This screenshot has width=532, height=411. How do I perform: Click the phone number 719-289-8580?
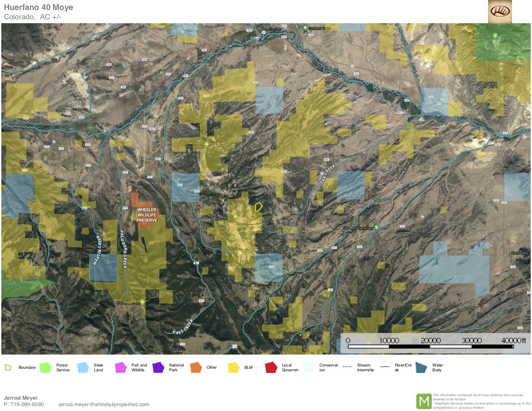point(27,405)
